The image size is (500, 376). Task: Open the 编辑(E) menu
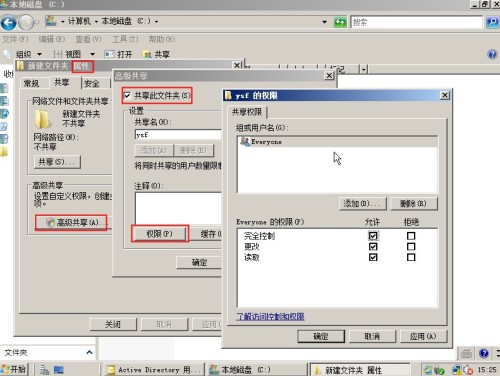pyautogui.click(x=52, y=39)
